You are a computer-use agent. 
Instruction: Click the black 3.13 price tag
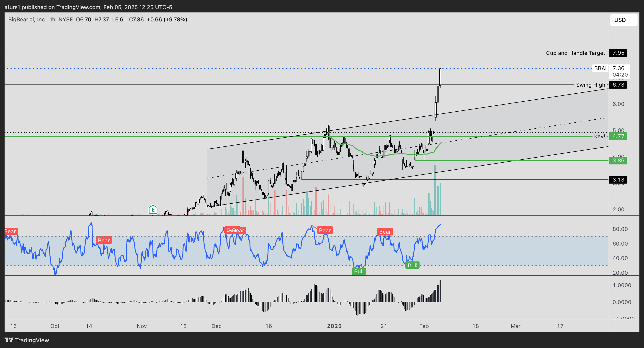(x=618, y=180)
